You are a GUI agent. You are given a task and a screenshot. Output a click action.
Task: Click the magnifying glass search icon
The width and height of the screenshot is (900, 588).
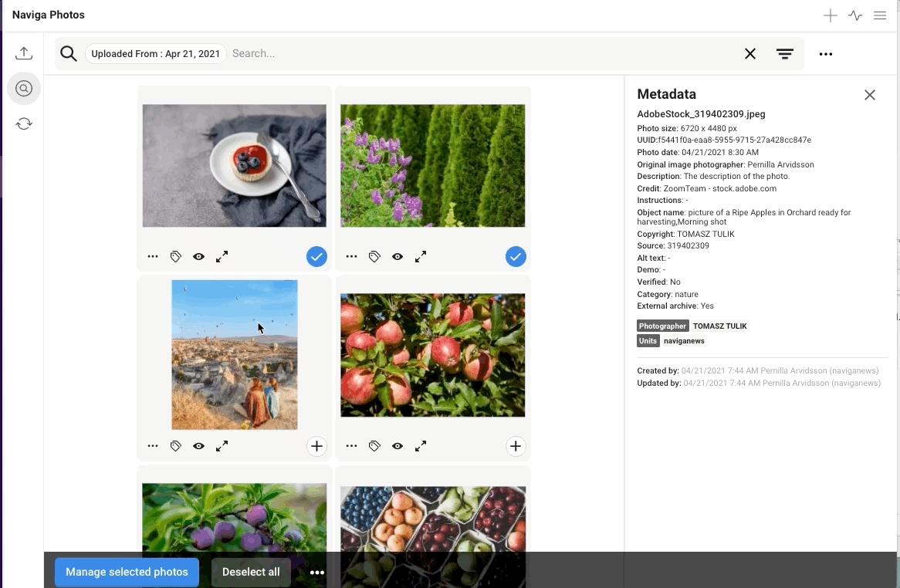[x=69, y=54]
